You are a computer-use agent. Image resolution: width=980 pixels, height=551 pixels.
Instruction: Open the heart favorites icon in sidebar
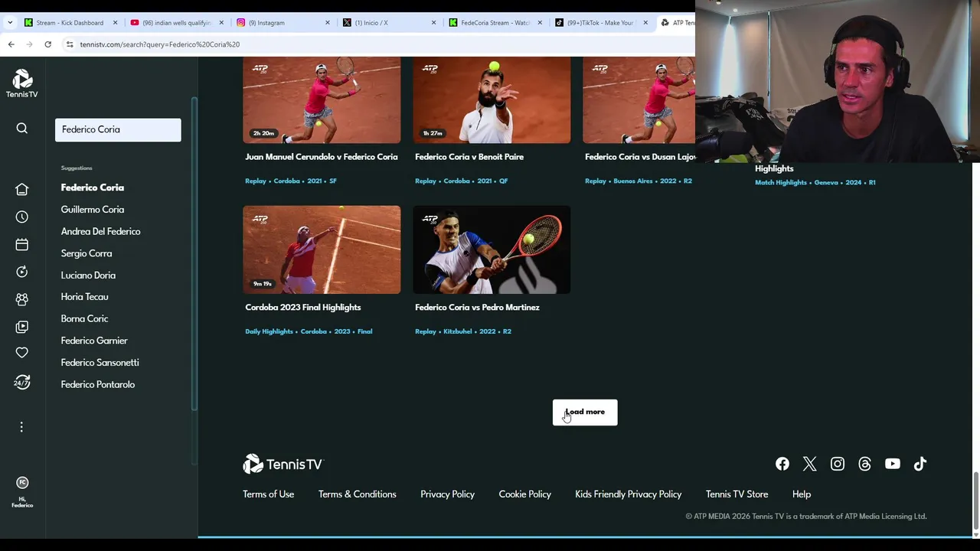click(22, 353)
